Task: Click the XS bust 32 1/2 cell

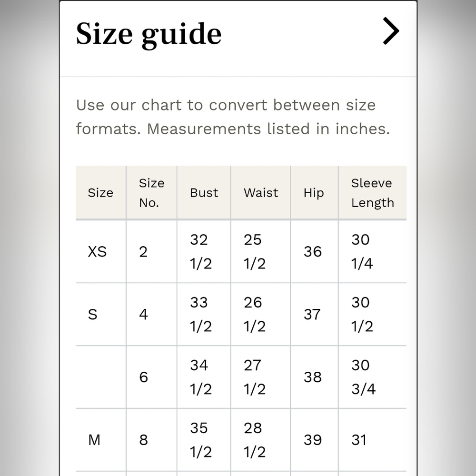Action: pos(204,251)
